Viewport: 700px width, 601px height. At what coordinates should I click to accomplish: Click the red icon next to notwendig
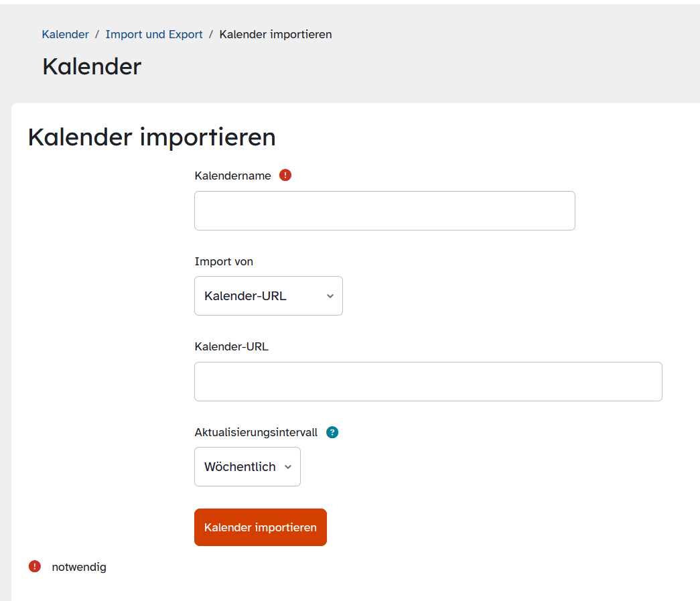tap(35, 567)
